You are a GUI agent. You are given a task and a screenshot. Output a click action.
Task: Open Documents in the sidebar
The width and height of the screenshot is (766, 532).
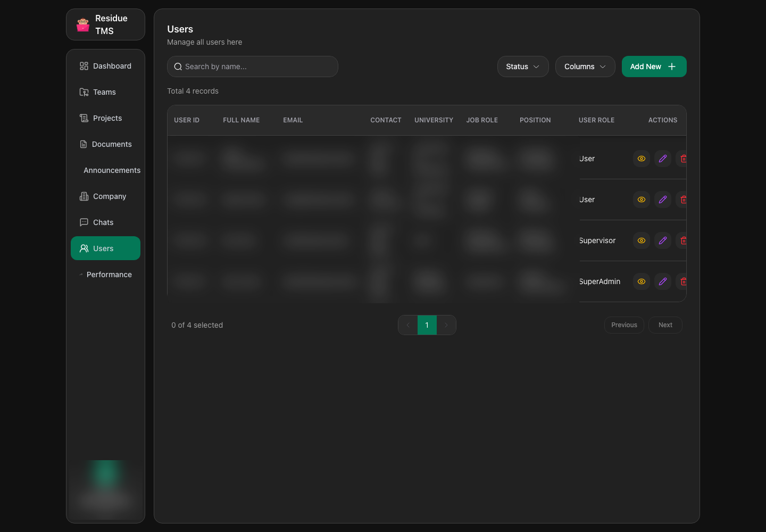(105, 144)
